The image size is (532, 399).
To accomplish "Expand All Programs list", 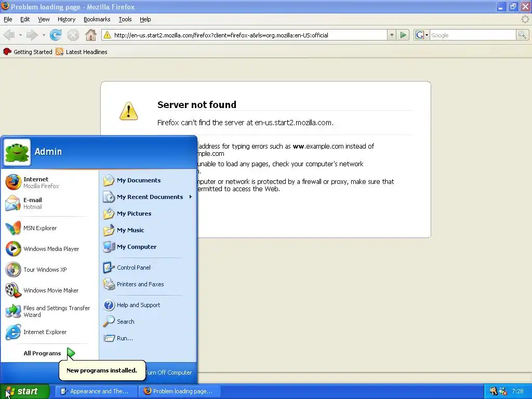I will coord(49,353).
